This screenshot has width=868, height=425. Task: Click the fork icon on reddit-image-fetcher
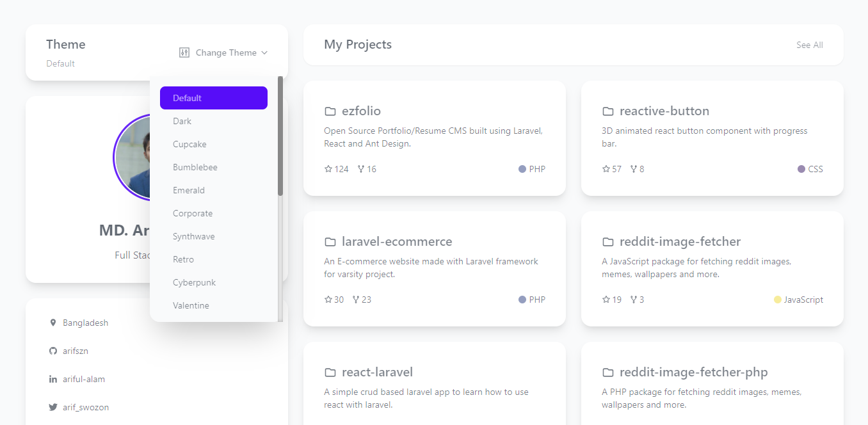632,299
